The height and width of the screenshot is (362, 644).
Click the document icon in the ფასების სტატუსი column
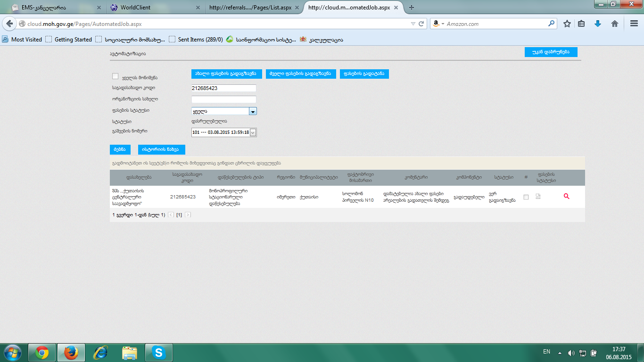click(x=538, y=197)
